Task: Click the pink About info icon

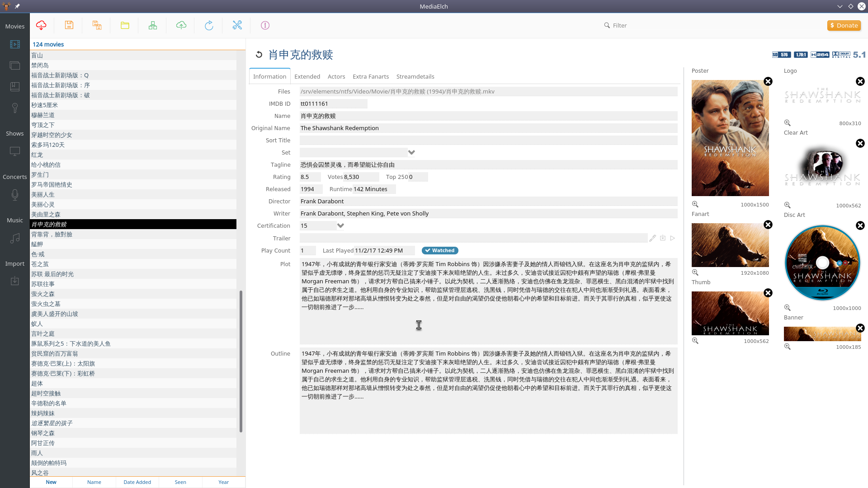Action: [265, 25]
